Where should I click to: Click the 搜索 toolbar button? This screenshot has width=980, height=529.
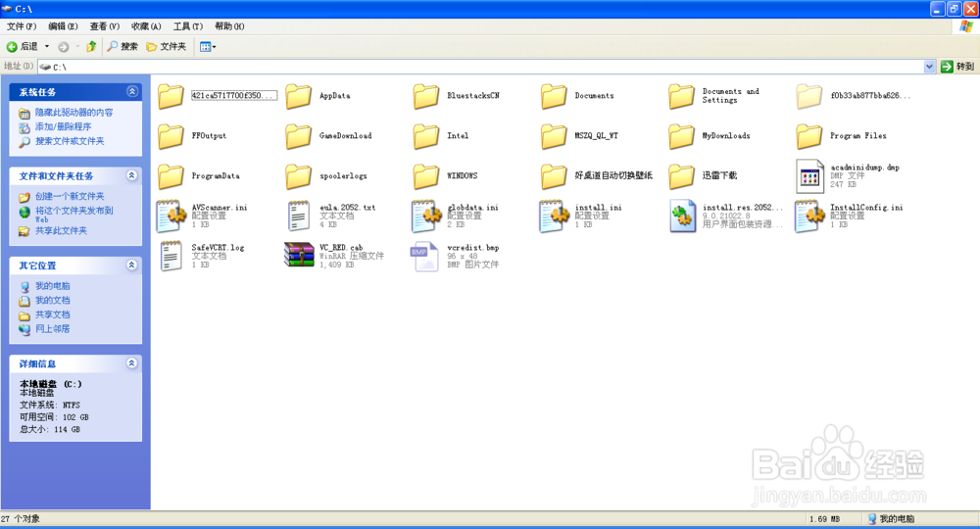122,47
